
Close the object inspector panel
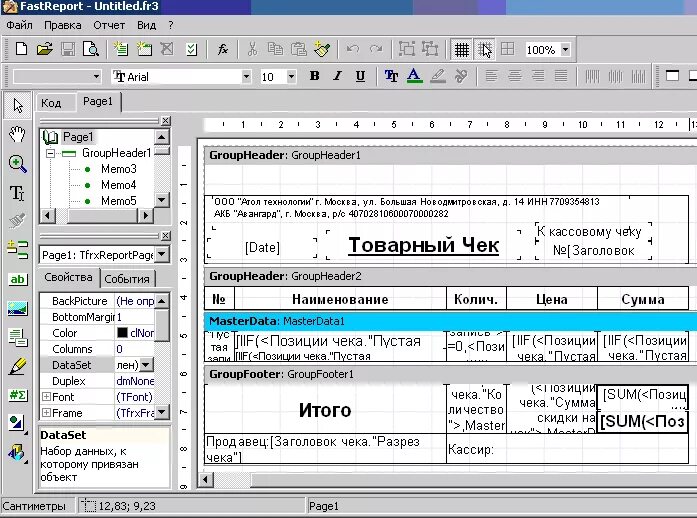165,235
